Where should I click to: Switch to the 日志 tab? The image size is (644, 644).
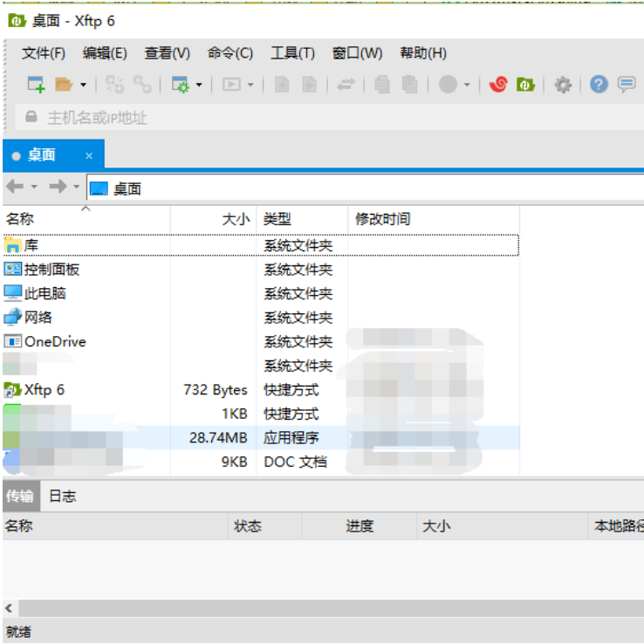coord(62,497)
